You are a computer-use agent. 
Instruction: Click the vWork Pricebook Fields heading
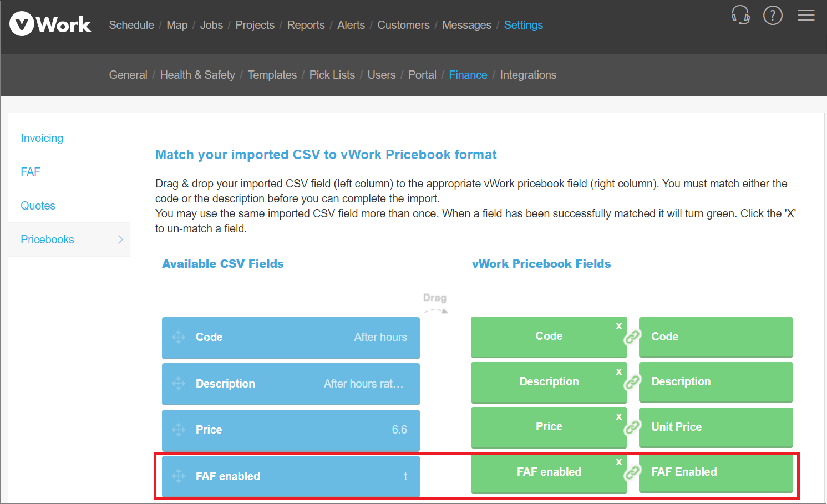[541, 264]
